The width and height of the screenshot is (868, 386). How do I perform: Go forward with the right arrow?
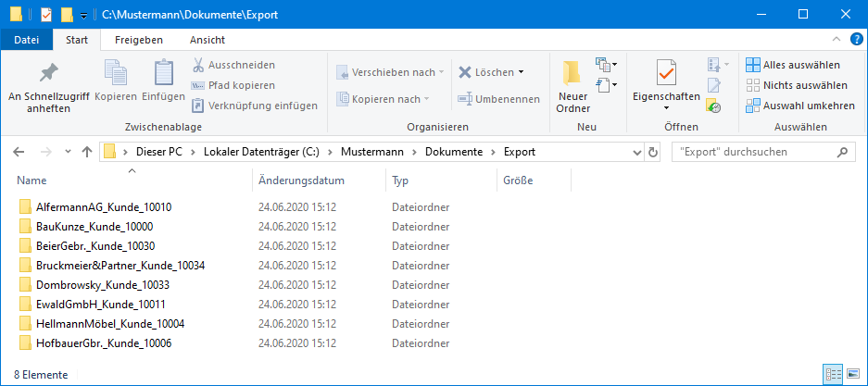tap(46, 152)
